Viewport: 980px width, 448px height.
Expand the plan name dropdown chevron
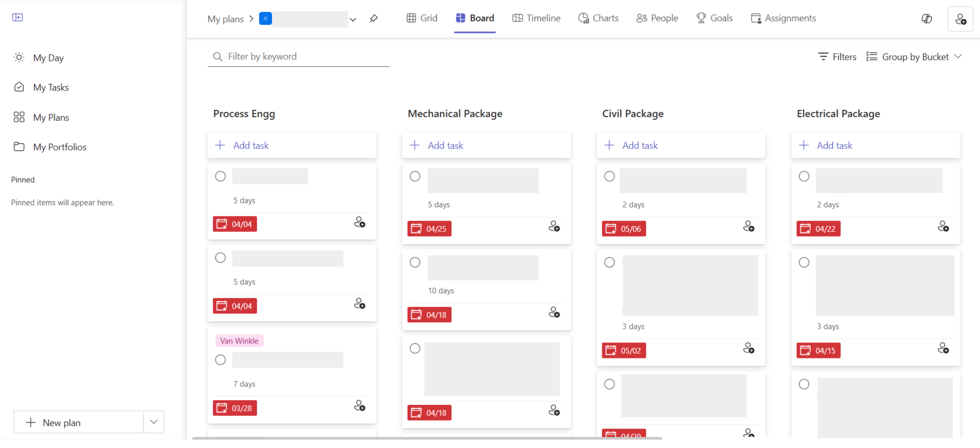pos(353,19)
